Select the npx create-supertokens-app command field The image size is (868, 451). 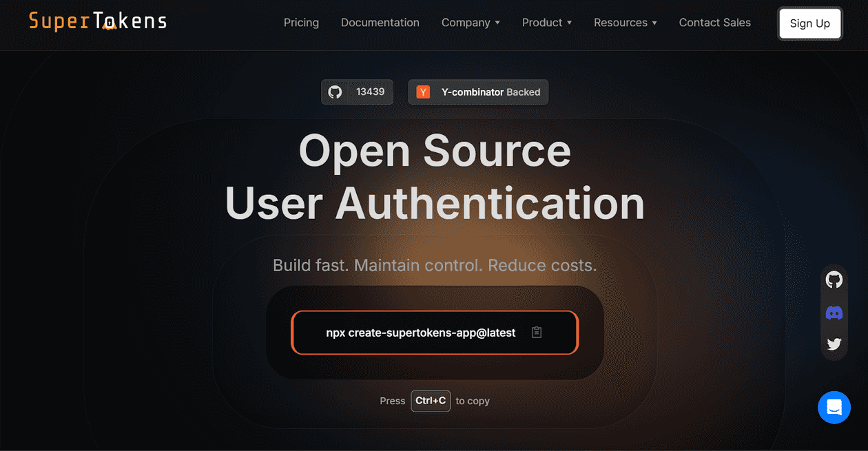[x=420, y=332]
